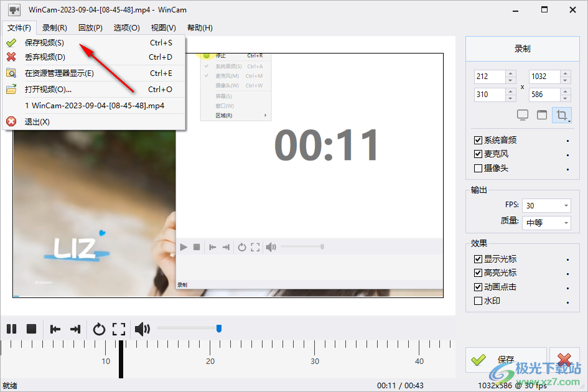Open recent file WinCam-2023-09-04 mp4 entry
This screenshot has height=392, width=588.
tap(94, 106)
